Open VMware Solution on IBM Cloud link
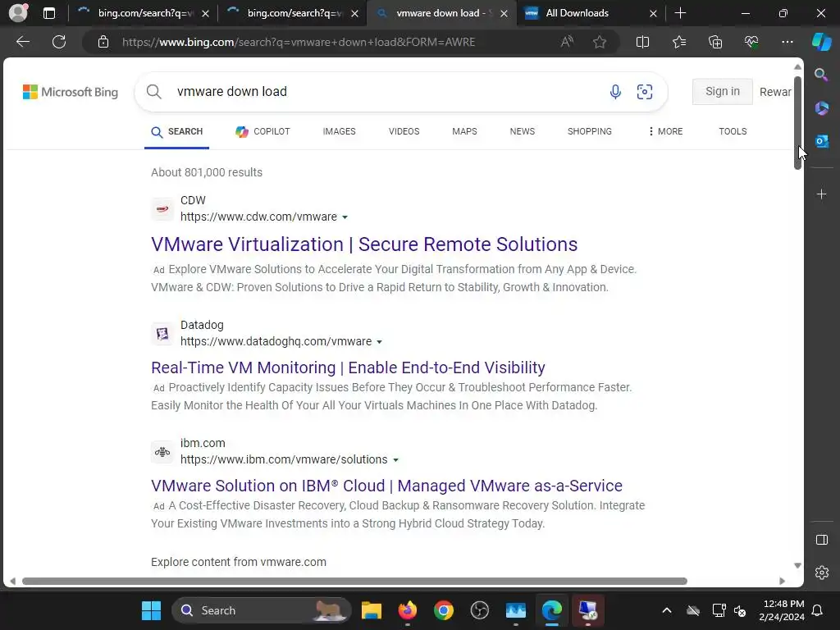This screenshot has width=840, height=630. [387, 486]
